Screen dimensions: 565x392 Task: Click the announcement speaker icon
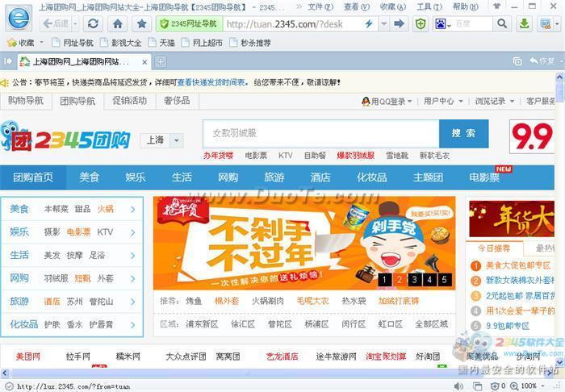[5, 83]
